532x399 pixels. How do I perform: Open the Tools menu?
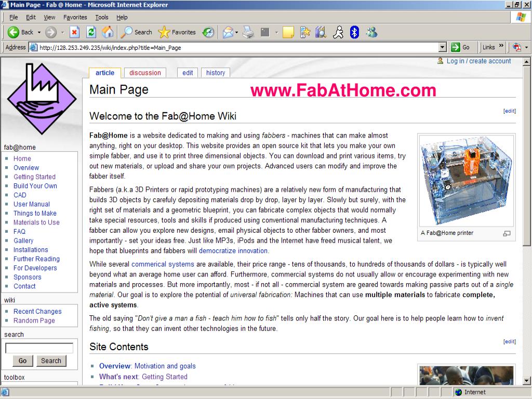pyautogui.click(x=102, y=17)
